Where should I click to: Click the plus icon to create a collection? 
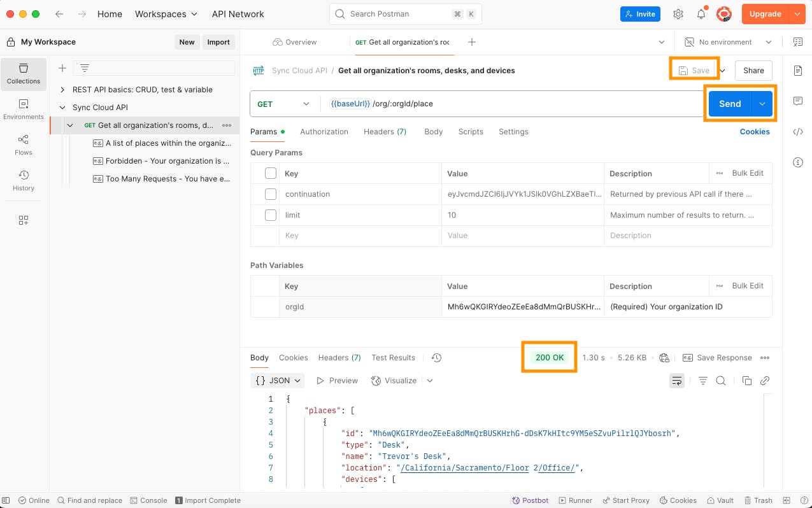62,68
